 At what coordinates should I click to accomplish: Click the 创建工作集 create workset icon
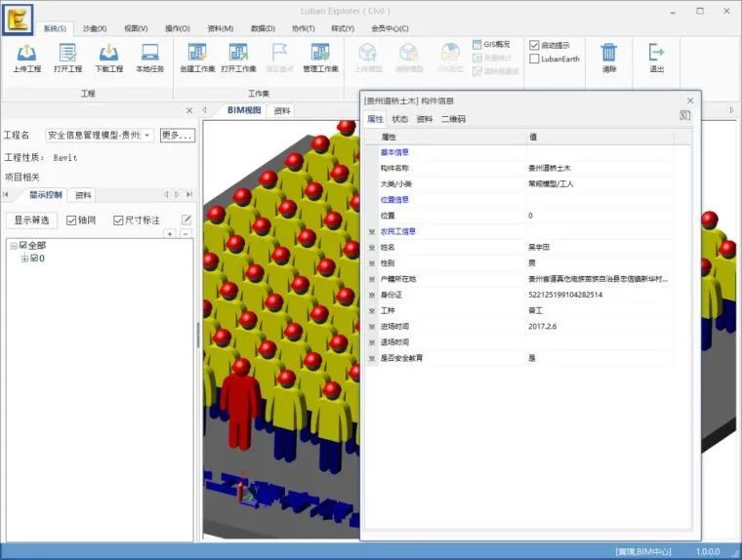point(197,53)
